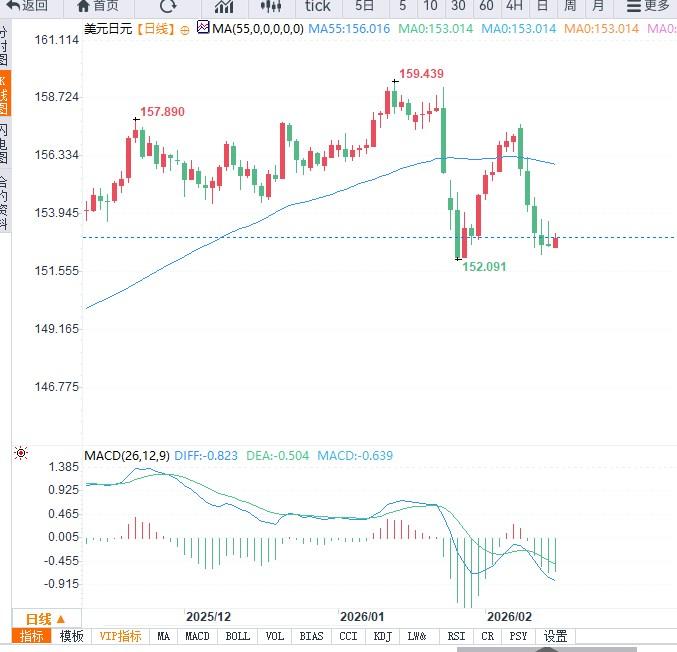Expand the MA(55,0,0,0,0,0) parameter settings
The width and height of the screenshot is (677, 652).
coord(257,29)
